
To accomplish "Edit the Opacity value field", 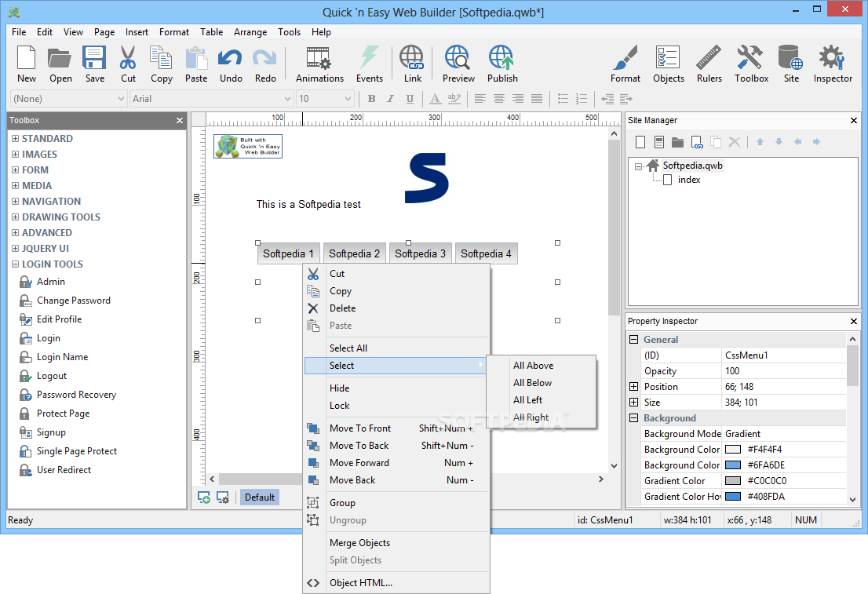I will click(784, 371).
